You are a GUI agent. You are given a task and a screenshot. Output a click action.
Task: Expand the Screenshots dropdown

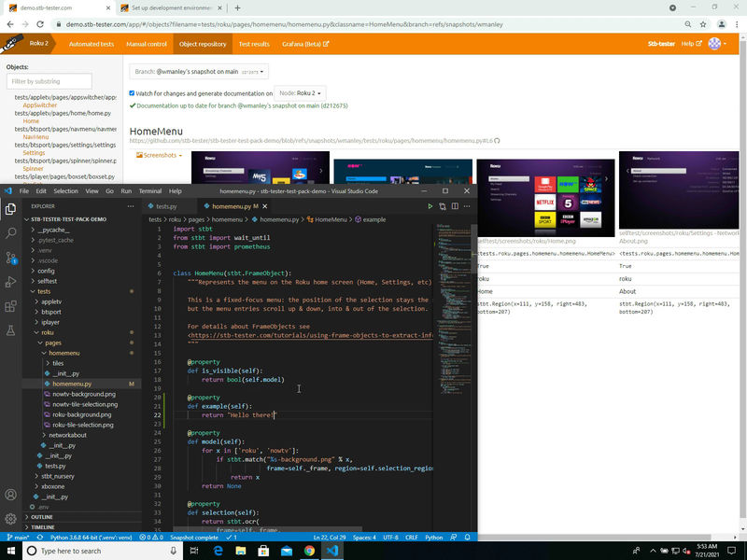(160, 155)
